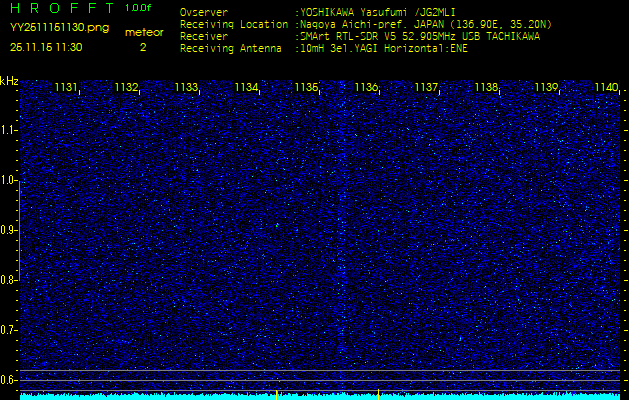Viewport: 629px width, 400px height.
Task: Click the meteor count value 2
Action: point(142,47)
